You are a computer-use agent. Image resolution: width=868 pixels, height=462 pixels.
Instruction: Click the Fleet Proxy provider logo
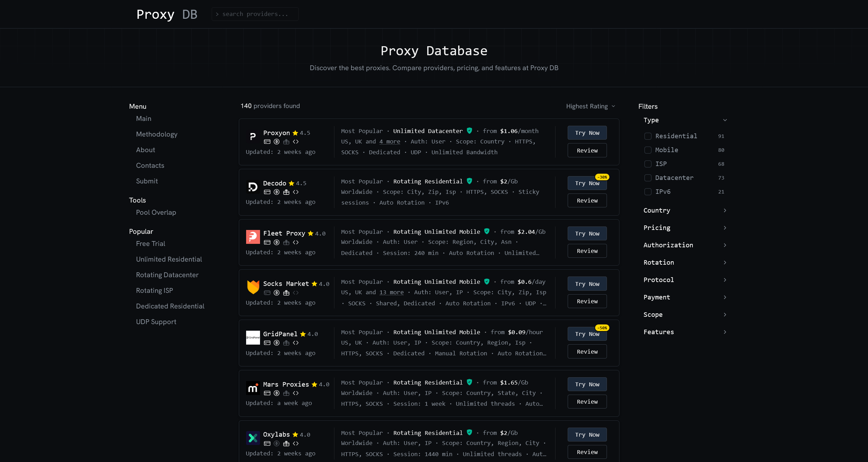point(253,237)
